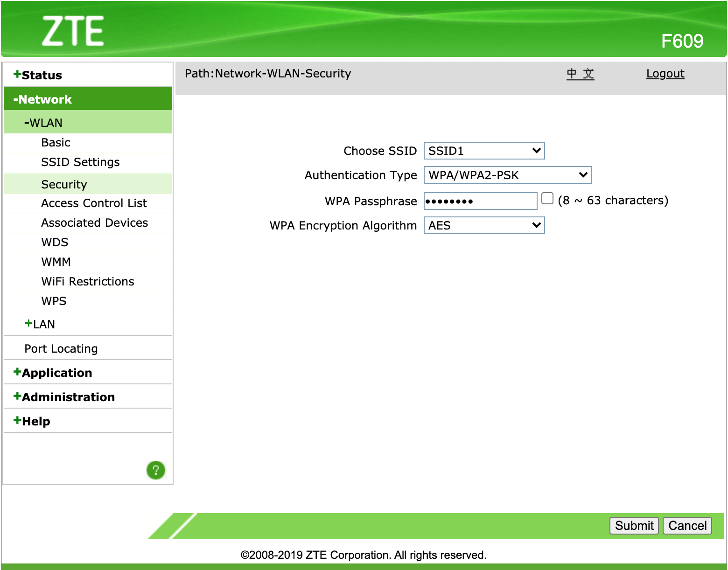Click the green help question mark icon
Screen dimensions: 728x570
(156, 470)
